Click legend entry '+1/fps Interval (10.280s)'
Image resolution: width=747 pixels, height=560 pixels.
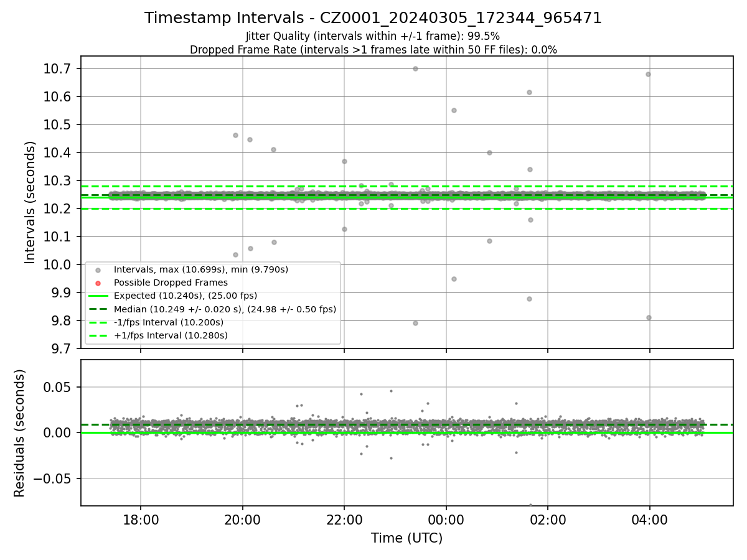point(171,335)
